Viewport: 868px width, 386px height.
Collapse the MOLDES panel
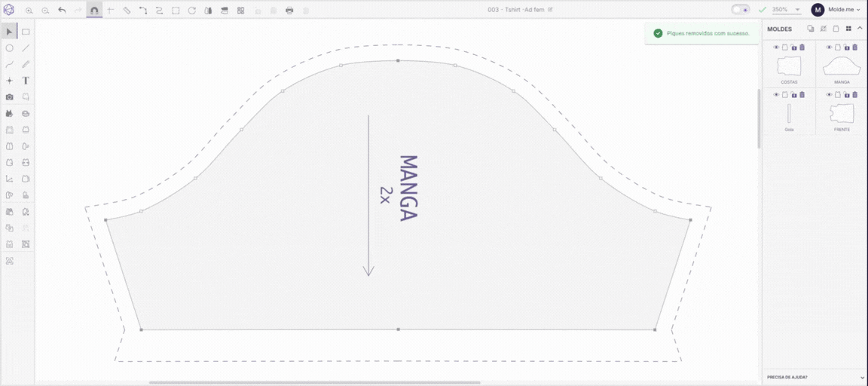[860, 28]
